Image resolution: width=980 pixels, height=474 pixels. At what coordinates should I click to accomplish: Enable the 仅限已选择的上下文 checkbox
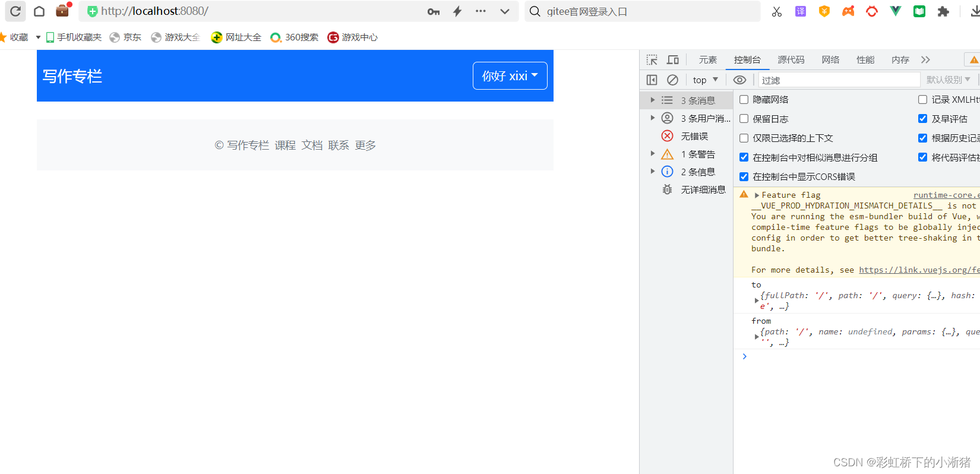(x=744, y=138)
